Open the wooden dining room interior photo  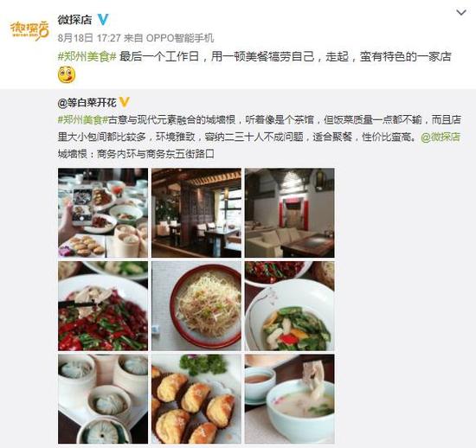196,213
